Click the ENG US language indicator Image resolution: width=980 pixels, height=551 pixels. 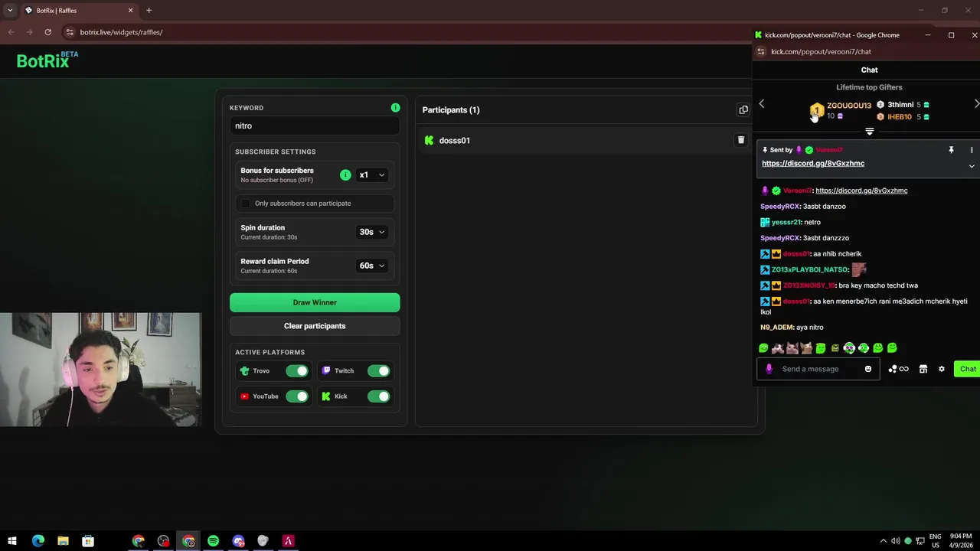(x=935, y=541)
